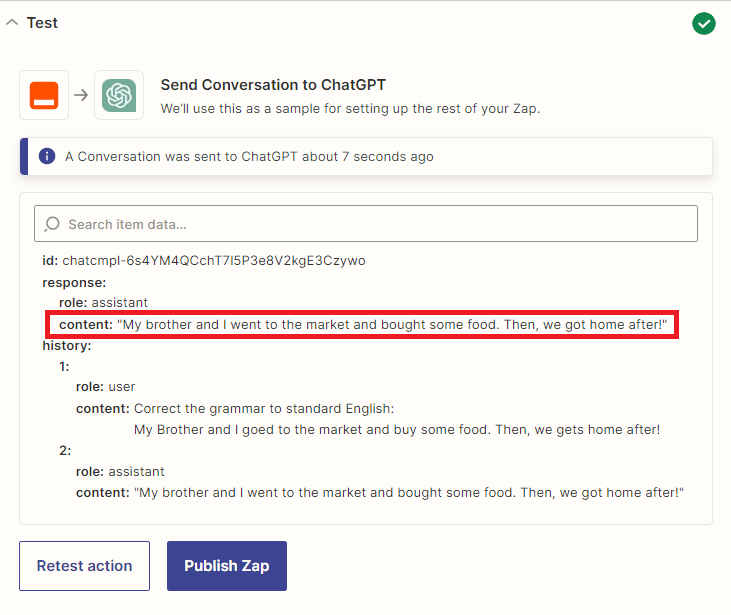Screen dimensions: 731x615
Task: Click the response key label
Action: point(74,282)
